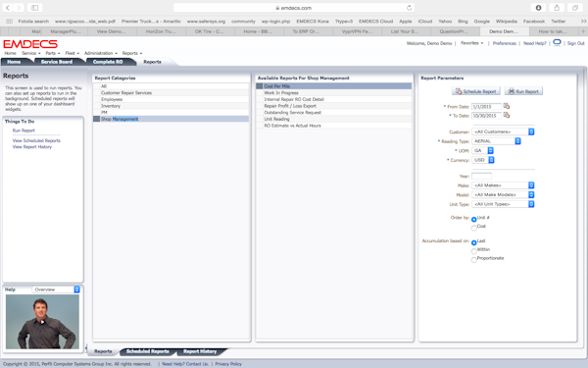The width and height of the screenshot is (588, 368).
Task: Switch to the Scheduled Reports tab
Action: (x=148, y=351)
